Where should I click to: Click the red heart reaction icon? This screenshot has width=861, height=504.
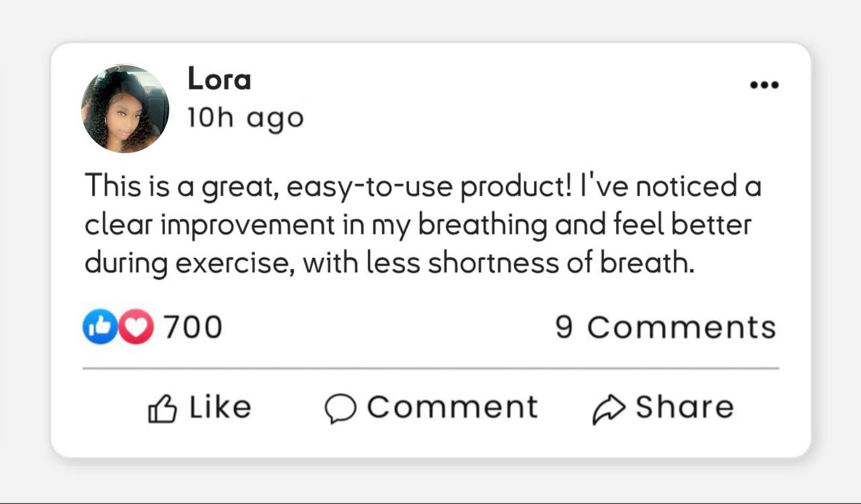[x=137, y=328]
